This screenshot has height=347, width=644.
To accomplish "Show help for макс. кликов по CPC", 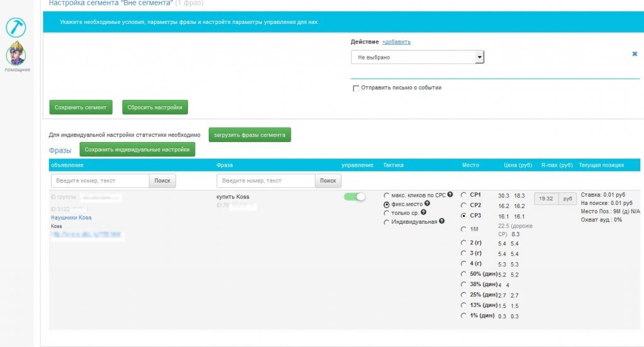I will pos(450,195).
